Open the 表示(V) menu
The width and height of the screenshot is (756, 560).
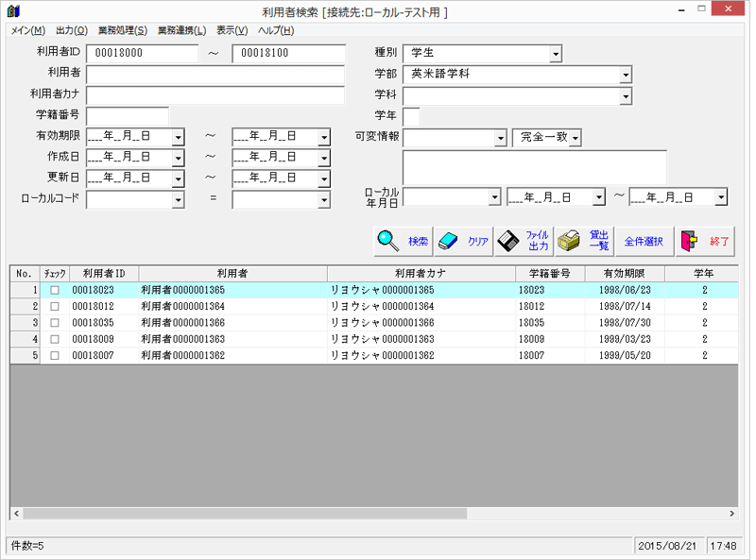232,30
